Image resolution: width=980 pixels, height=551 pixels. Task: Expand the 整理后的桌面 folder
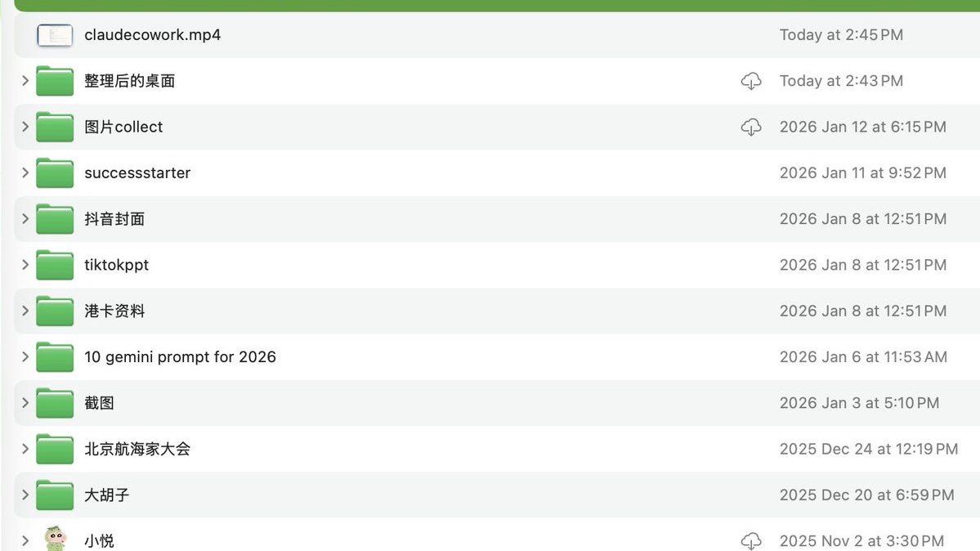pos(25,81)
